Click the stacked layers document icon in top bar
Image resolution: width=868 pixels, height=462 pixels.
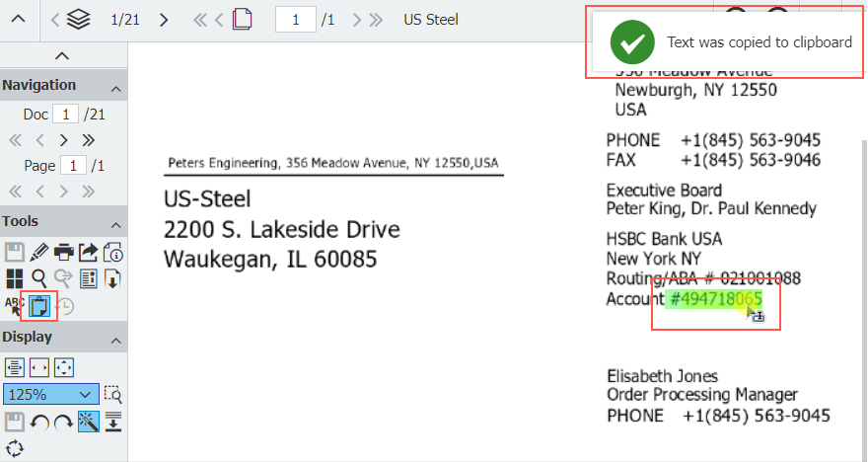[79, 20]
